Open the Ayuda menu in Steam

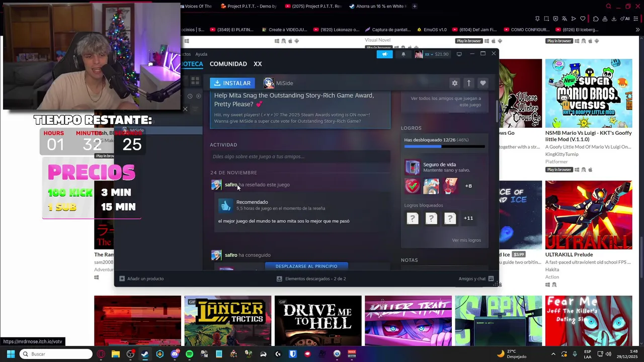201,54
